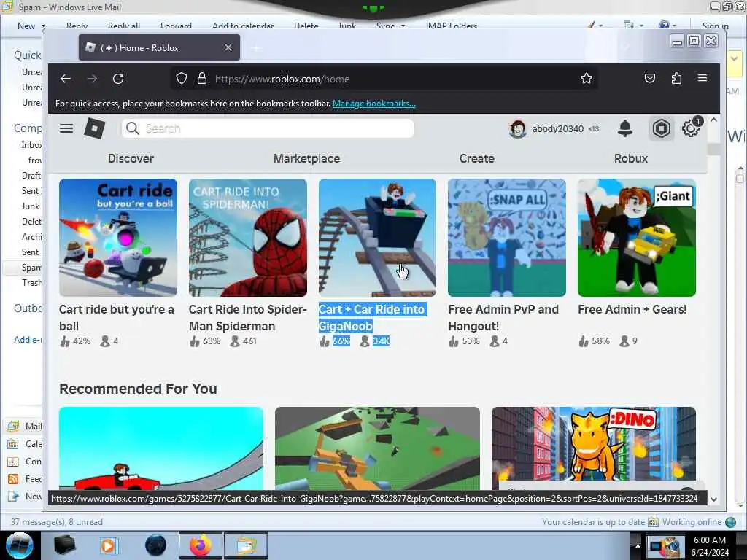Open a new browser tab
This screenshot has height=560, width=747.
pyautogui.click(x=256, y=48)
